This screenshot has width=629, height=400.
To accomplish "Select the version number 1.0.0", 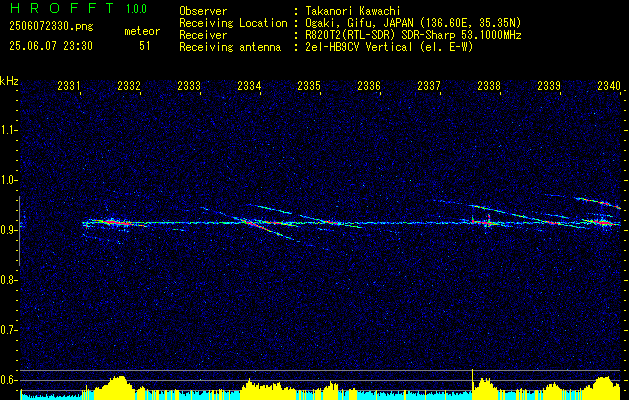I will pyautogui.click(x=136, y=9).
